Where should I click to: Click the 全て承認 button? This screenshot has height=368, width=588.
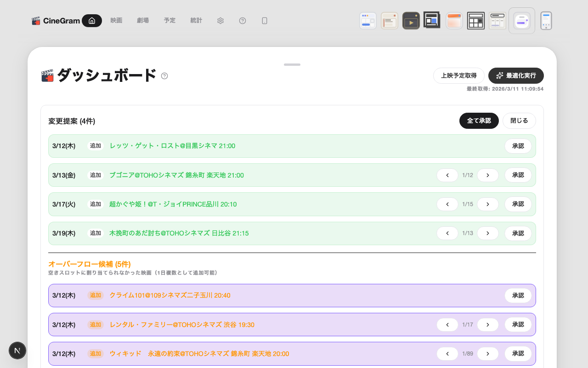pos(479,121)
